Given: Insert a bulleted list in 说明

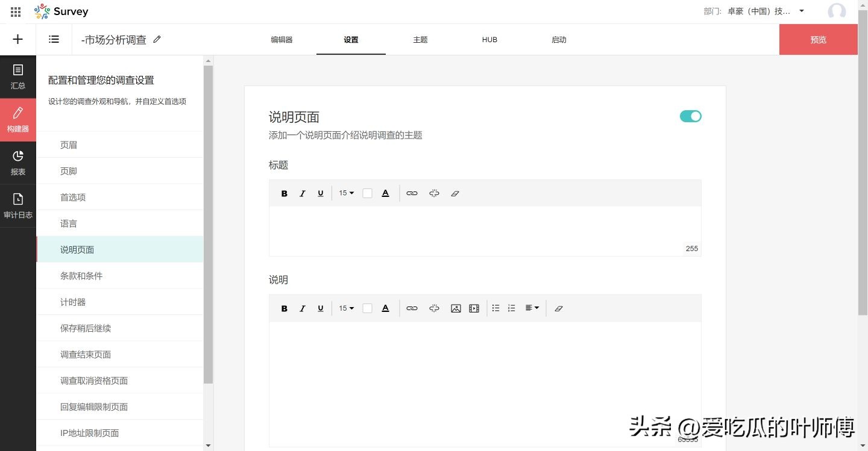Looking at the screenshot, I should pos(495,308).
